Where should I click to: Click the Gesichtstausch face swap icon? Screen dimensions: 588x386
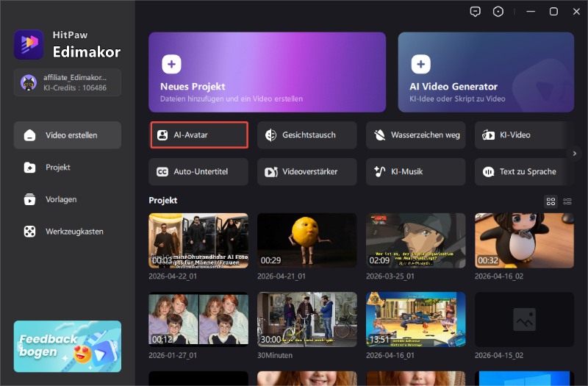(270, 135)
